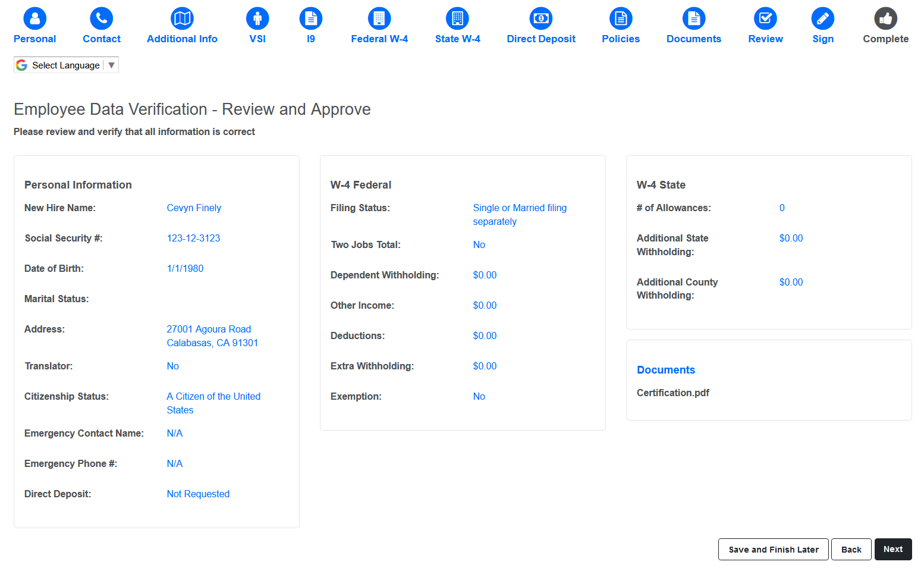Image resolution: width=924 pixels, height=574 pixels.
Task: Click the Policies document icon
Action: pos(621,18)
